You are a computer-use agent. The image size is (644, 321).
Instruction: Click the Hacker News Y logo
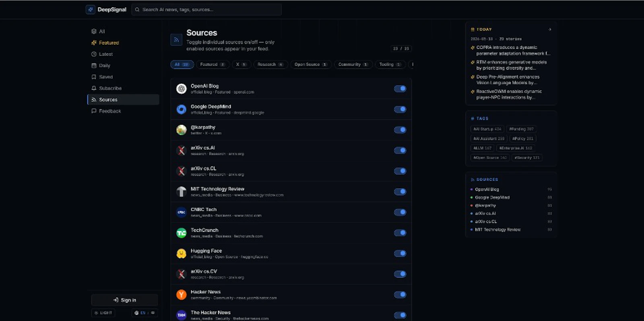[182, 295]
